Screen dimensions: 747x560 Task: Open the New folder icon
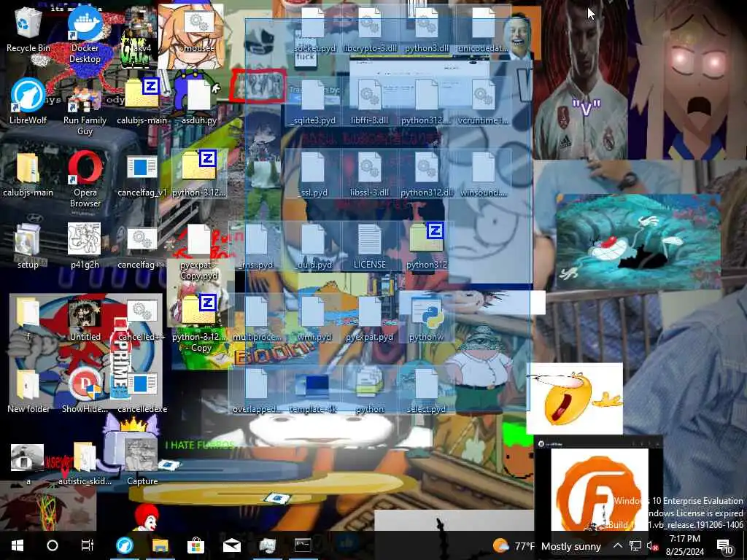(28, 392)
